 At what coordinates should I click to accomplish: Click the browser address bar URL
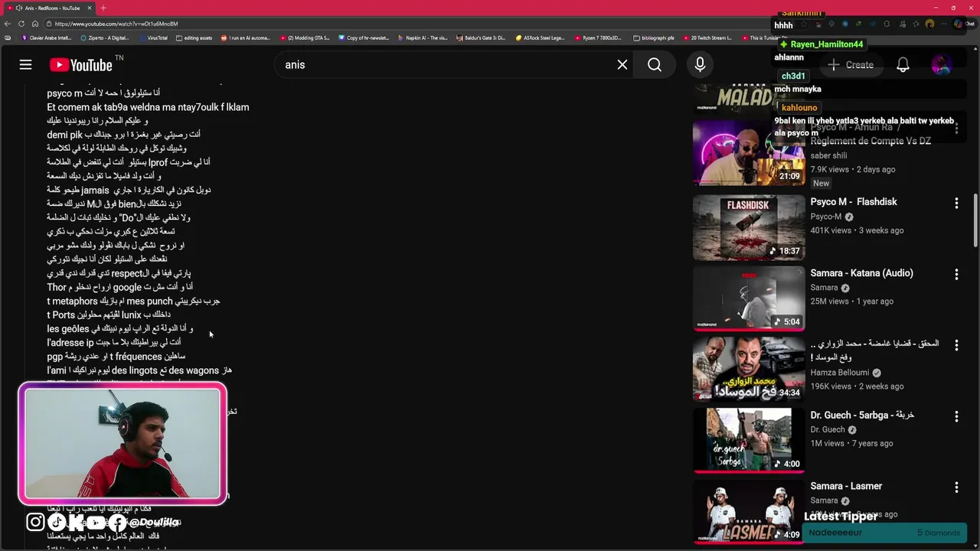(116, 24)
